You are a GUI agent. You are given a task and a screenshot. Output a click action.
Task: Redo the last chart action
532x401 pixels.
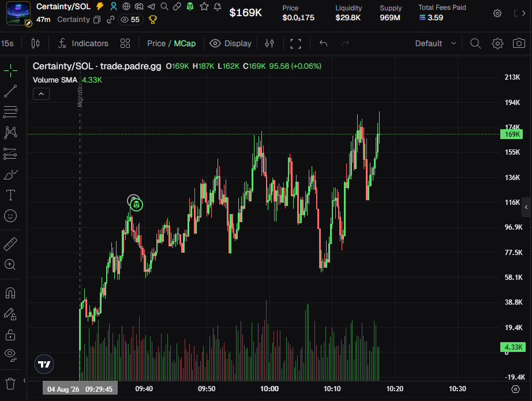click(x=345, y=43)
